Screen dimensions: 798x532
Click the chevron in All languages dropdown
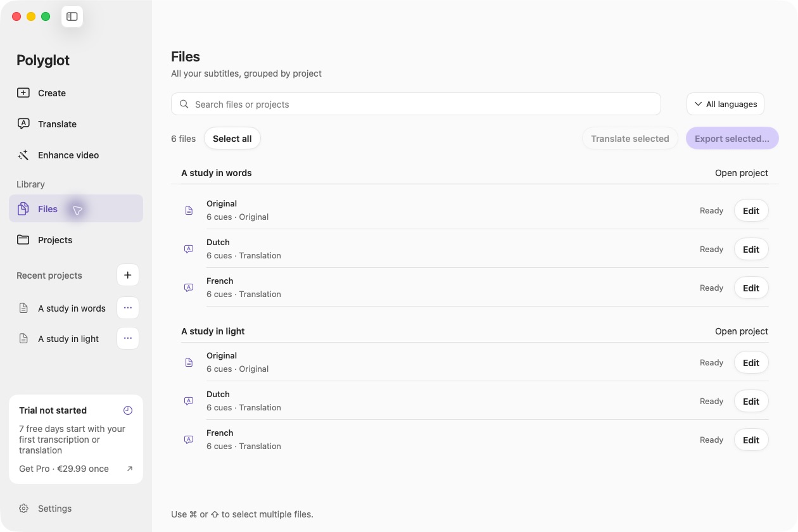[x=698, y=104]
